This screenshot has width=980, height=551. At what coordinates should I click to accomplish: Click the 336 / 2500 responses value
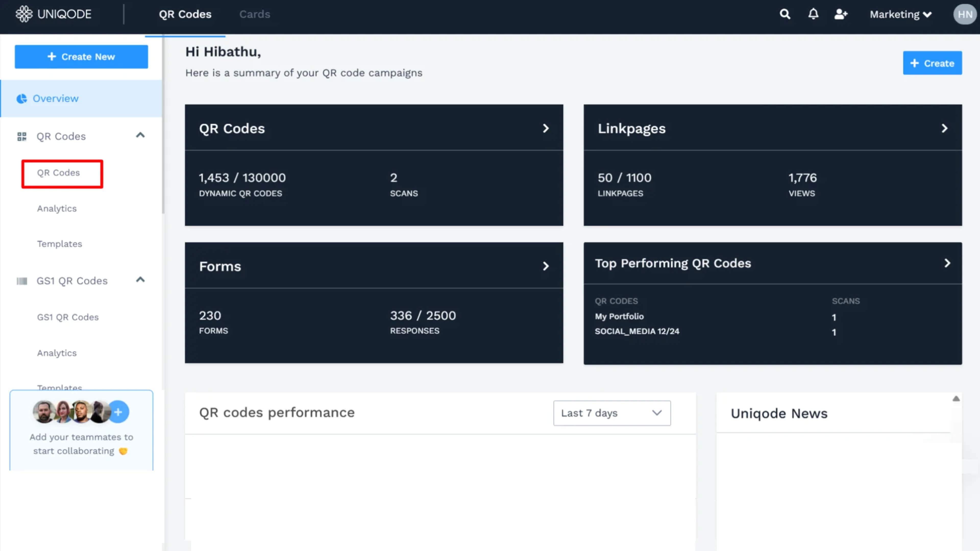pyautogui.click(x=423, y=316)
